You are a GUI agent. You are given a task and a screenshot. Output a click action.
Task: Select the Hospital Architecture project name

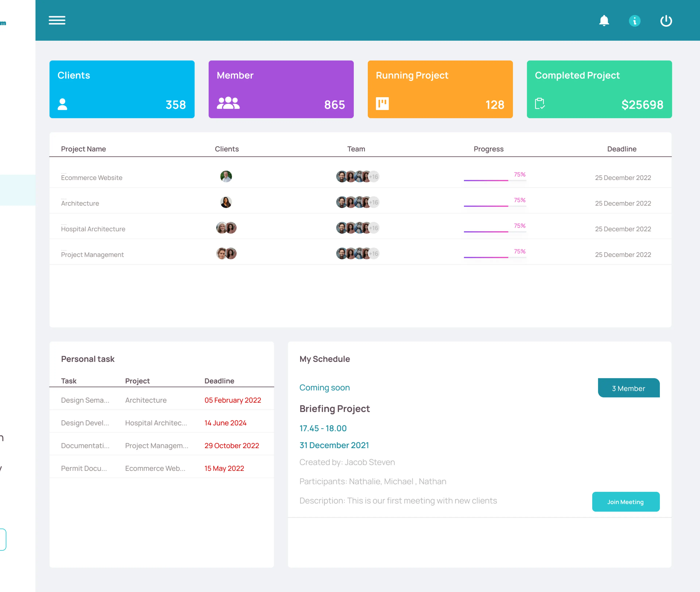pyautogui.click(x=93, y=229)
